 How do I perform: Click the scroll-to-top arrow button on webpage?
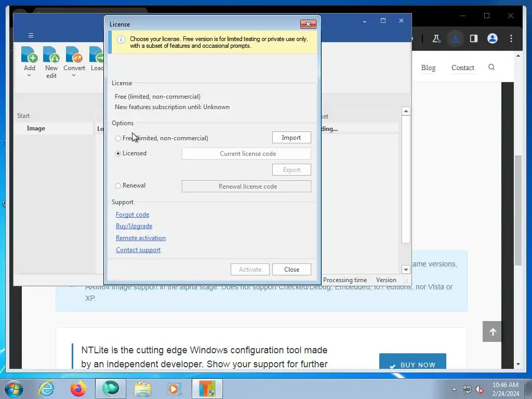point(493,331)
